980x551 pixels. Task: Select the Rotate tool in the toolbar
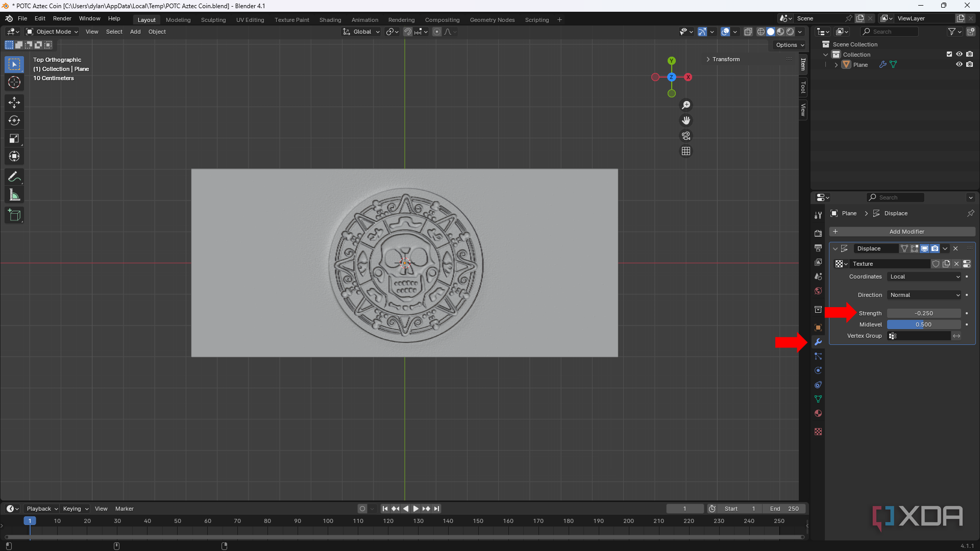pos(14,120)
